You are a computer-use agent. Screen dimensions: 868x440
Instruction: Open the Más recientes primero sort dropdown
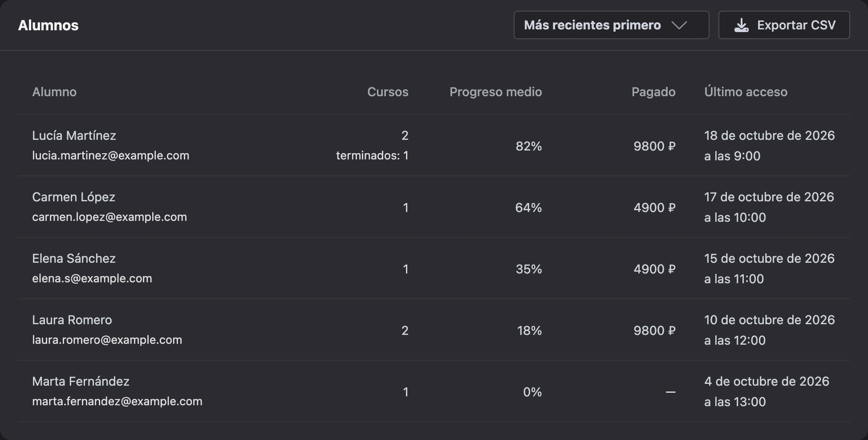611,25
